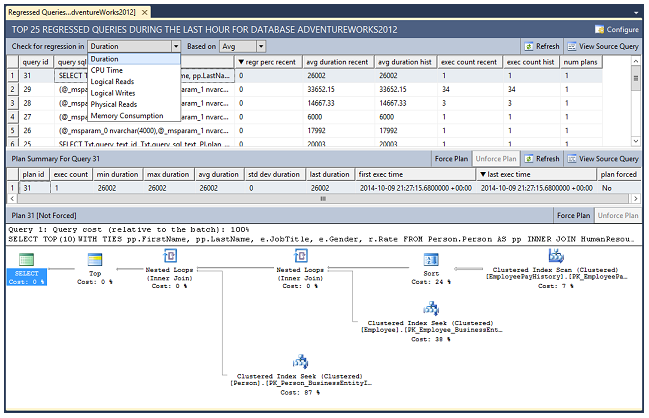This screenshot has width=649, height=418.
Task: Open the Based on Avg dropdown arrow
Action: [x=261, y=46]
